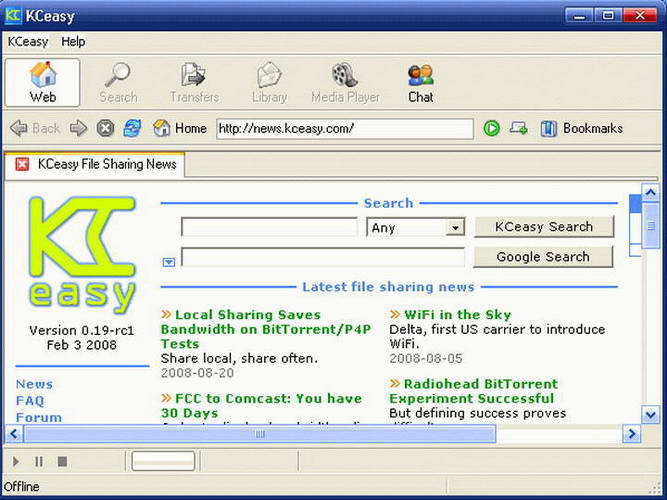Click the KCeasy Search button
Image resolution: width=667 pixels, height=500 pixels.
click(x=544, y=227)
